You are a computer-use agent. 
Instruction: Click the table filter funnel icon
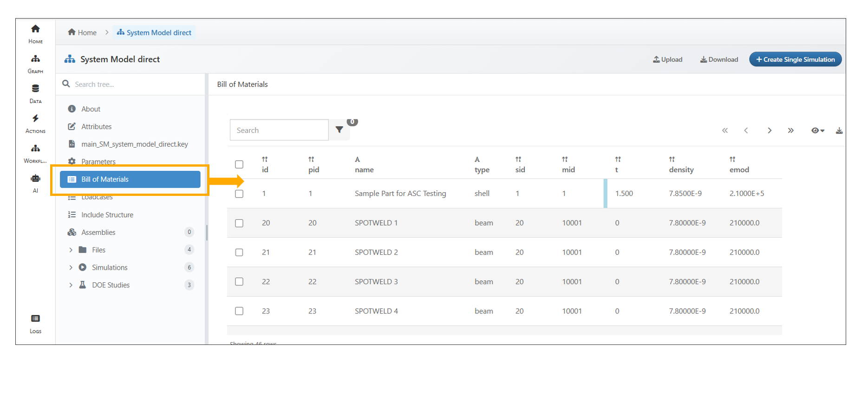pos(339,130)
